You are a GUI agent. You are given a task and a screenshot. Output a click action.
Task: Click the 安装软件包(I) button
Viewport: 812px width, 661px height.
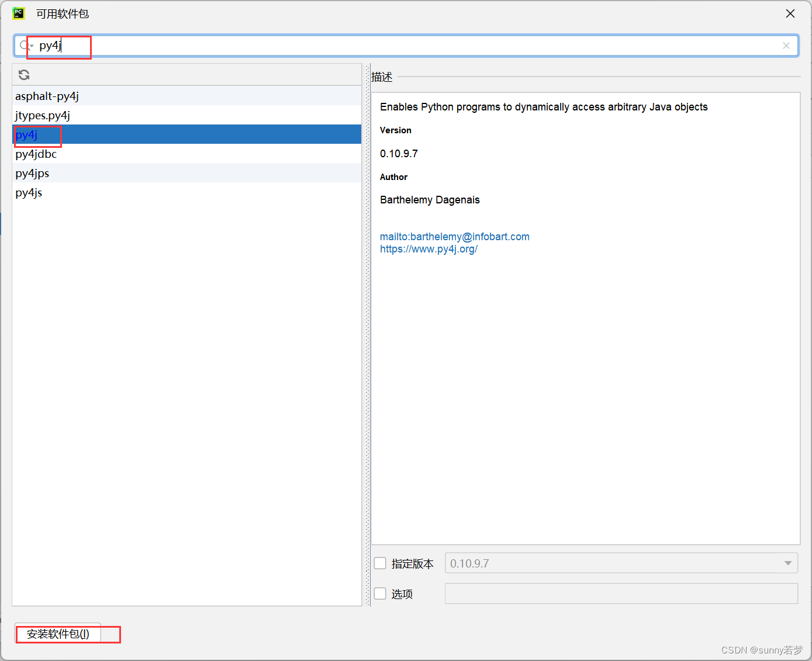pos(58,634)
